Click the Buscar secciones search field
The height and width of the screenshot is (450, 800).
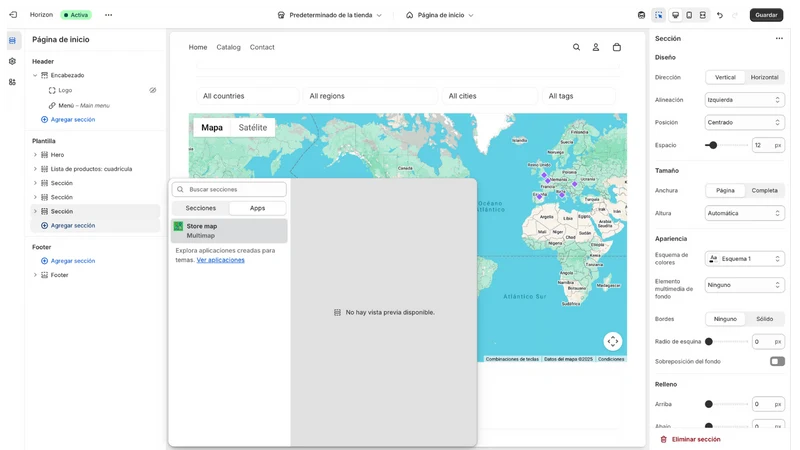point(229,189)
